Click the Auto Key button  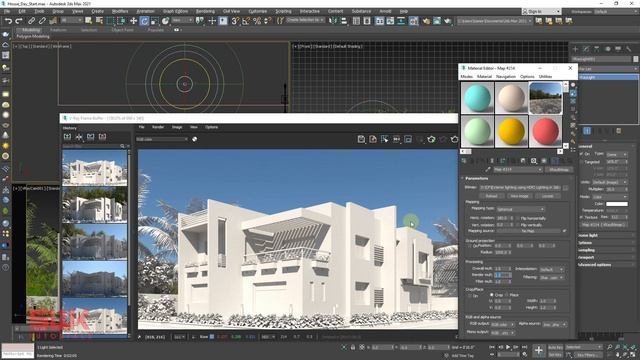(x=555, y=347)
